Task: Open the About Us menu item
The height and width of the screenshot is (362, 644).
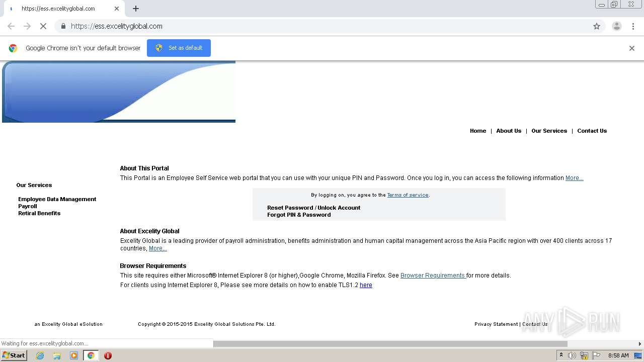Action: tap(509, 131)
